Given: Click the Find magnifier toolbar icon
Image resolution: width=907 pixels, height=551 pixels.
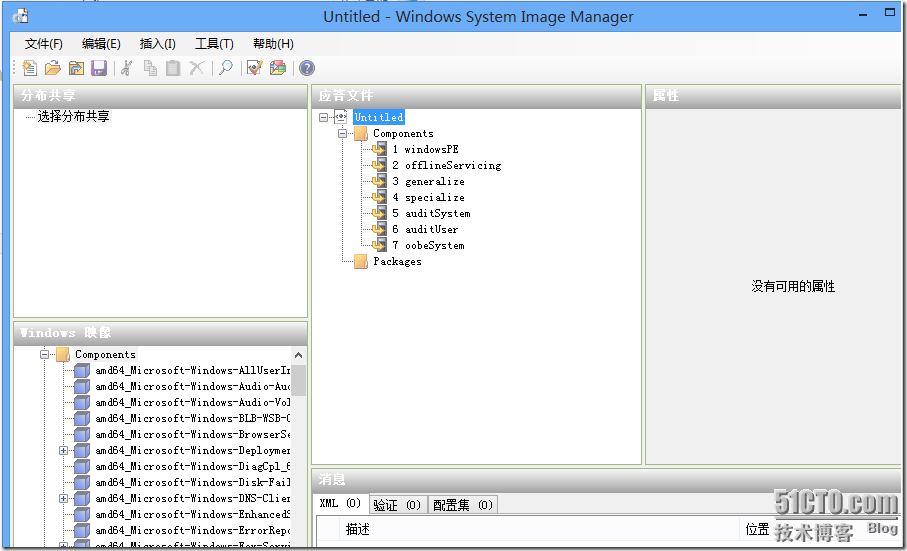Looking at the screenshot, I should click(226, 68).
